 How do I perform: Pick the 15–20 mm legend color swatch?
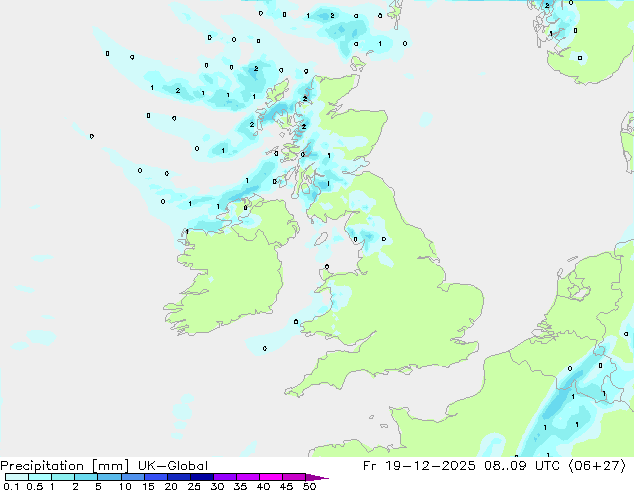tap(155, 477)
